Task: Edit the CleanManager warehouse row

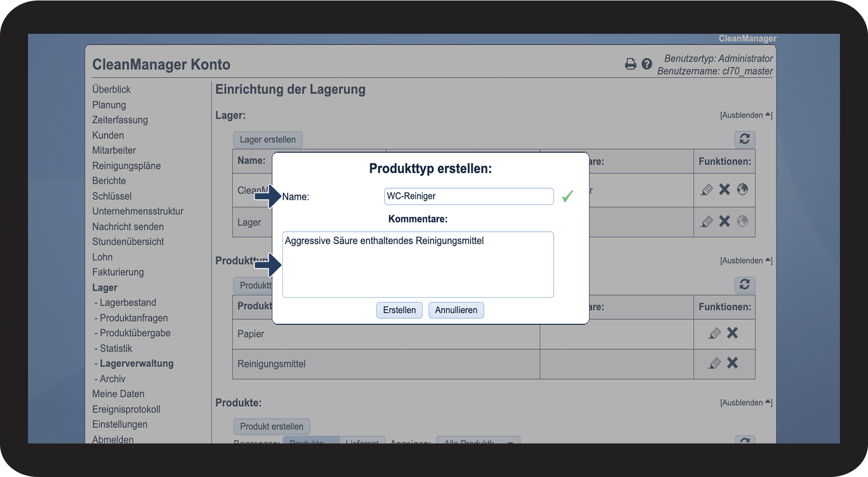Action: click(x=706, y=190)
